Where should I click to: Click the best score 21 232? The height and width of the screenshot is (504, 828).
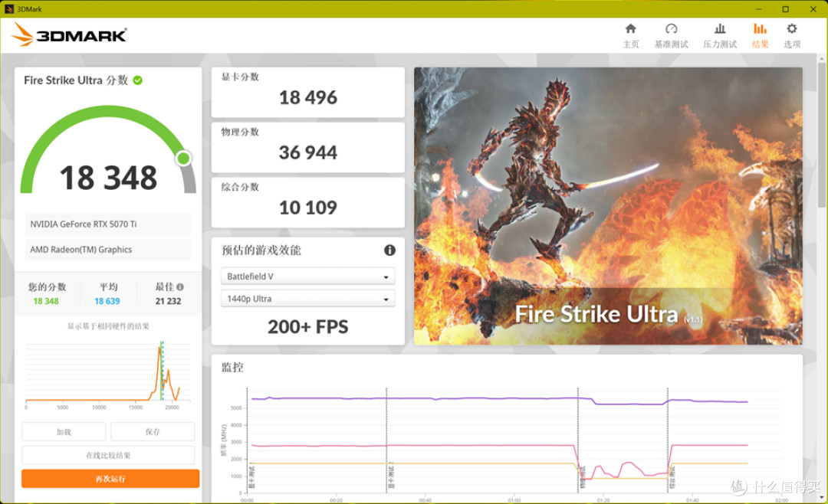click(x=168, y=301)
